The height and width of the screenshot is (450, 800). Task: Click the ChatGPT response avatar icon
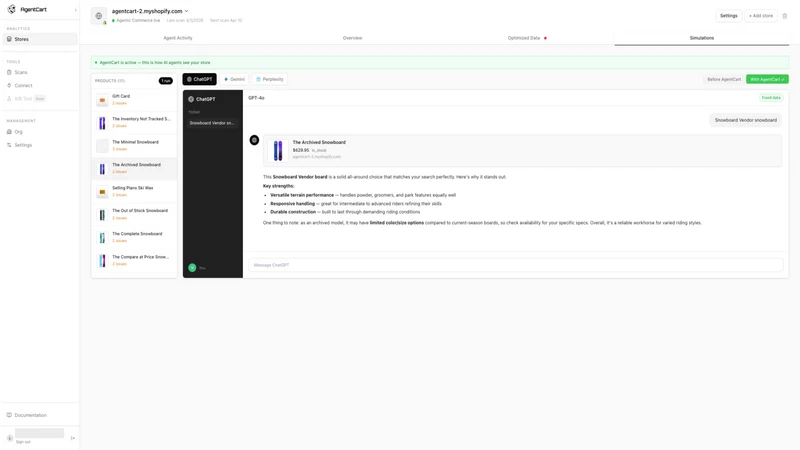[254, 140]
